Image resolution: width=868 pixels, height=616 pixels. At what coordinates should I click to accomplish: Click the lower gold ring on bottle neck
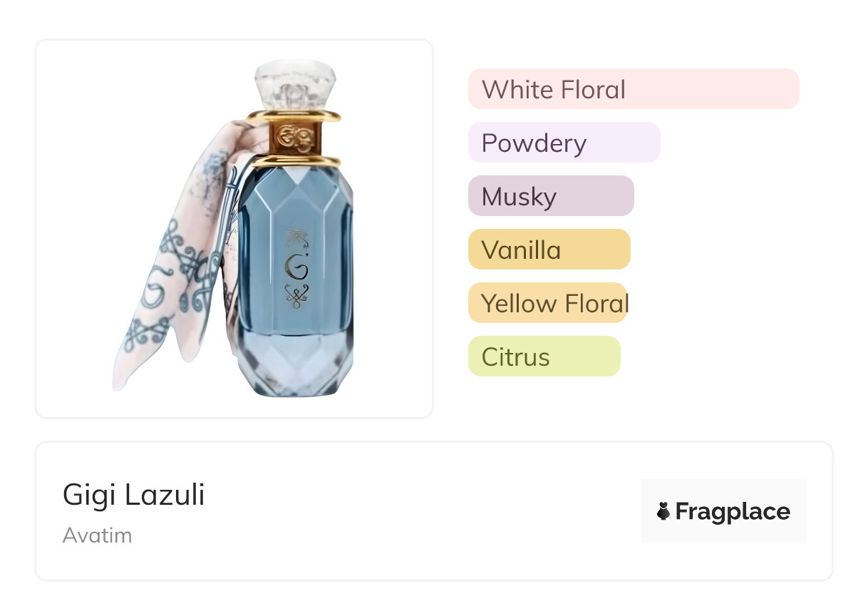pos(295,160)
